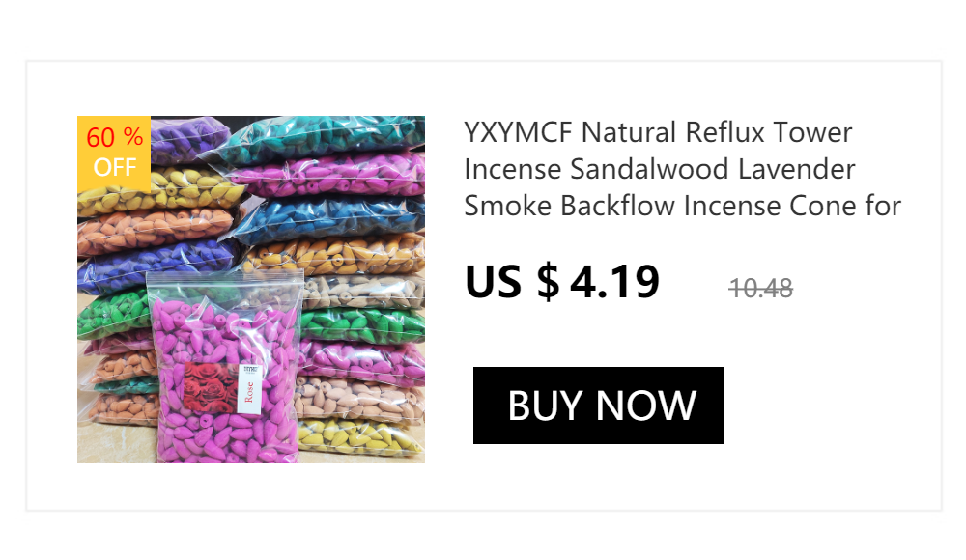Click the Sandalwood Lavender words in title
Viewport: 966px width, 560px height.
tap(712, 169)
